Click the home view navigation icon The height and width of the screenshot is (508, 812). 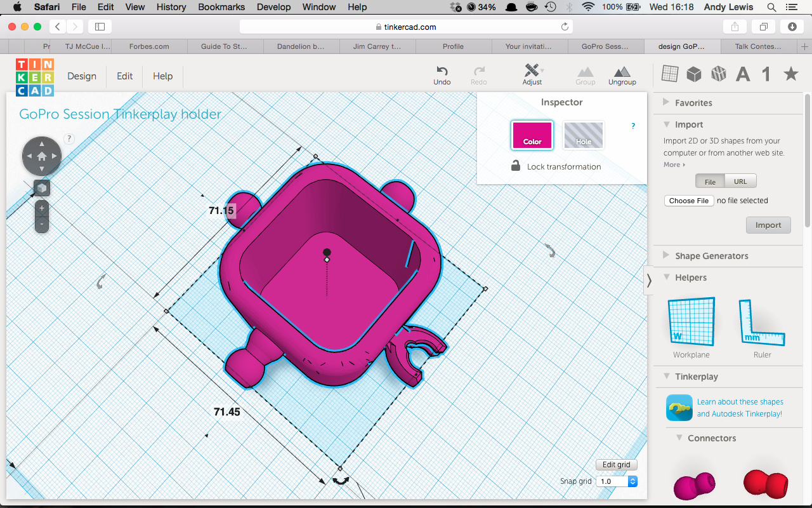point(42,156)
